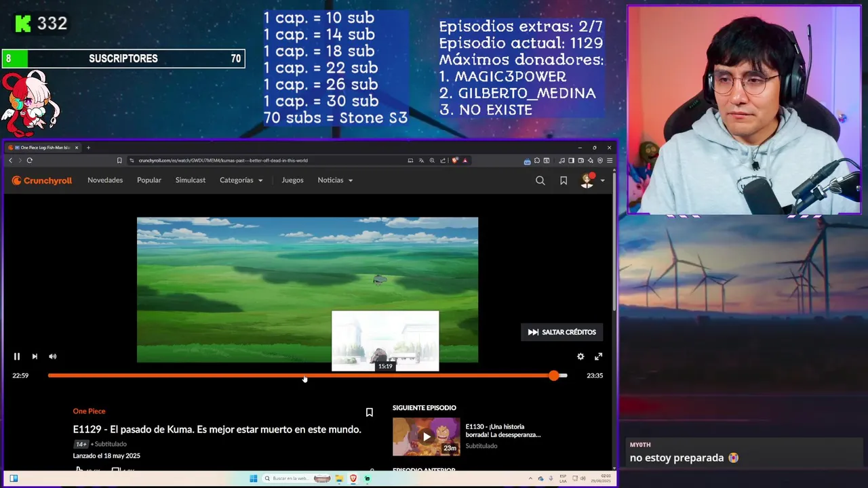Click the bookmark icon left of the address bar
Image resolution: width=868 pixels, height=488 pixels.
click(119, 161)
